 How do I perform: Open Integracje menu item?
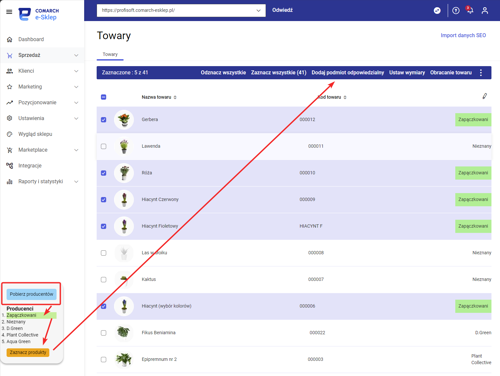click(30, 166)
